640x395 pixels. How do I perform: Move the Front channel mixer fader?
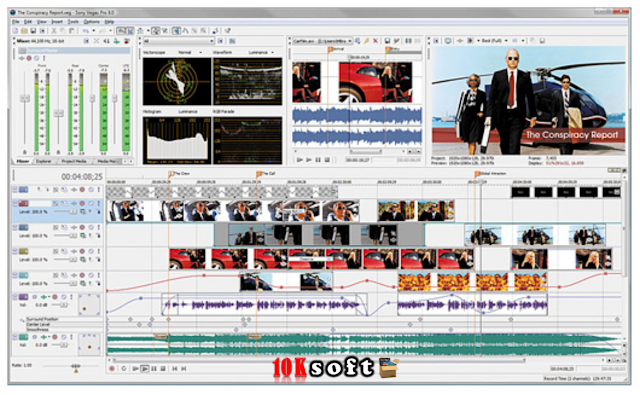[x=25, y=98]
